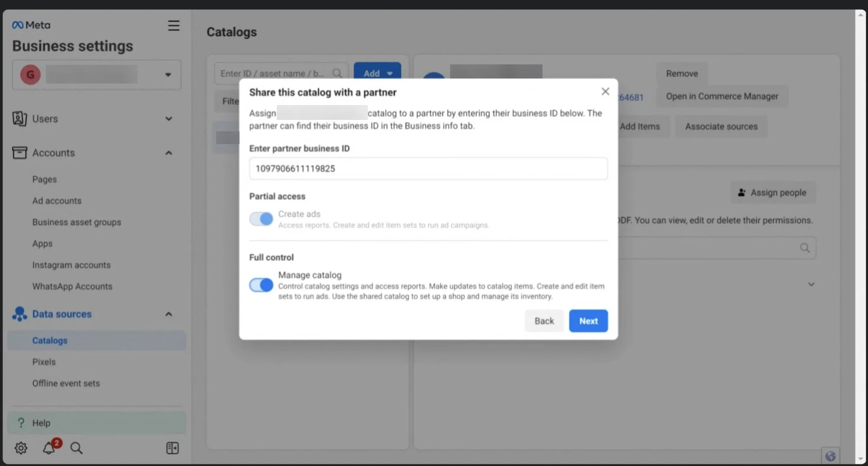The image size is (868, 466).
Task: Click the globe icon at bottom right
Action: (830, 456)
